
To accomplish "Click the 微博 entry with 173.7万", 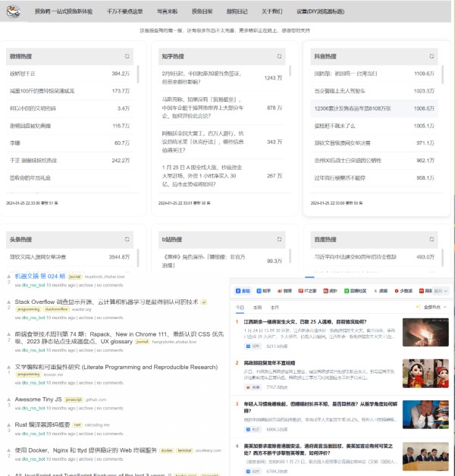I will point(70,91).
